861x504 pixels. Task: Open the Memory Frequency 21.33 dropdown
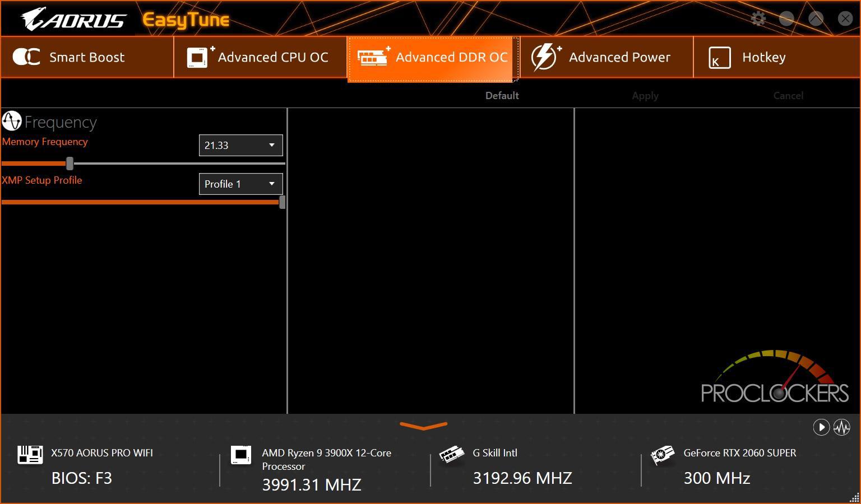tap(240, 146)
